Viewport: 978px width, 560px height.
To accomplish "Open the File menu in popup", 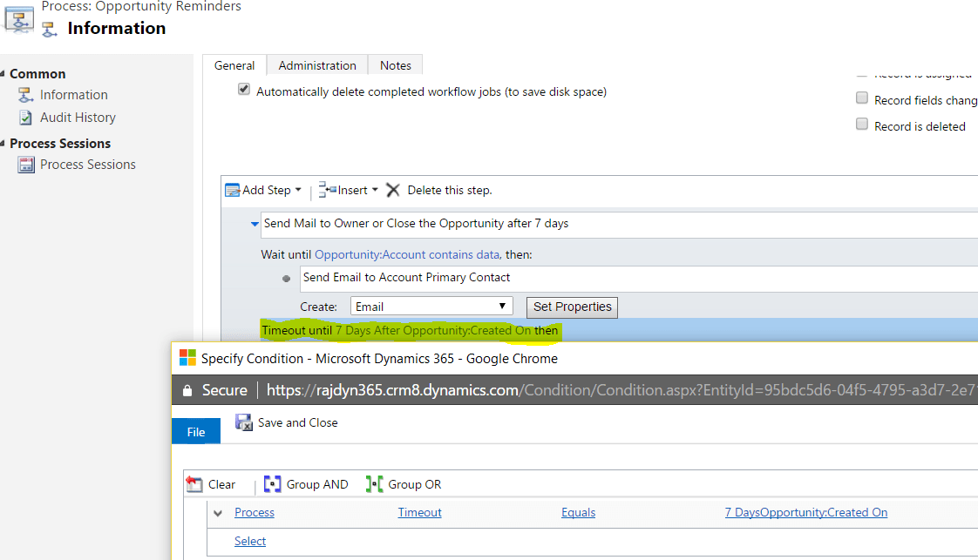I will pos(196,432).
